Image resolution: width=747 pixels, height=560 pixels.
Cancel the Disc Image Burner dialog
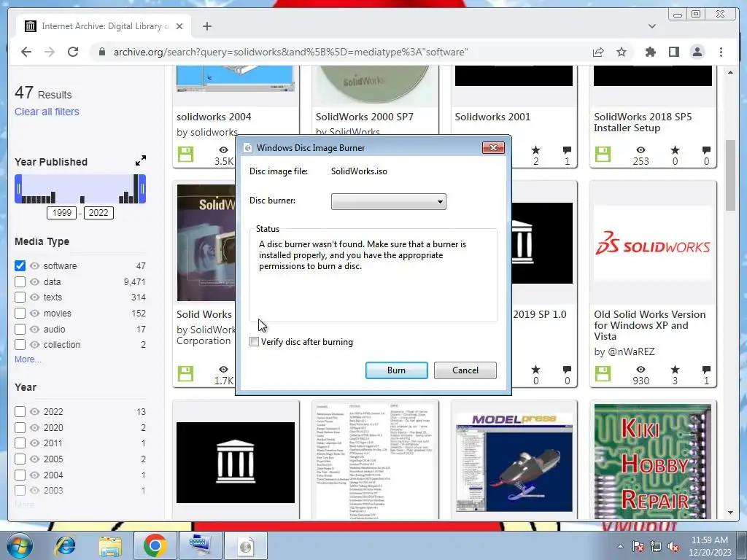pos(465,370)
